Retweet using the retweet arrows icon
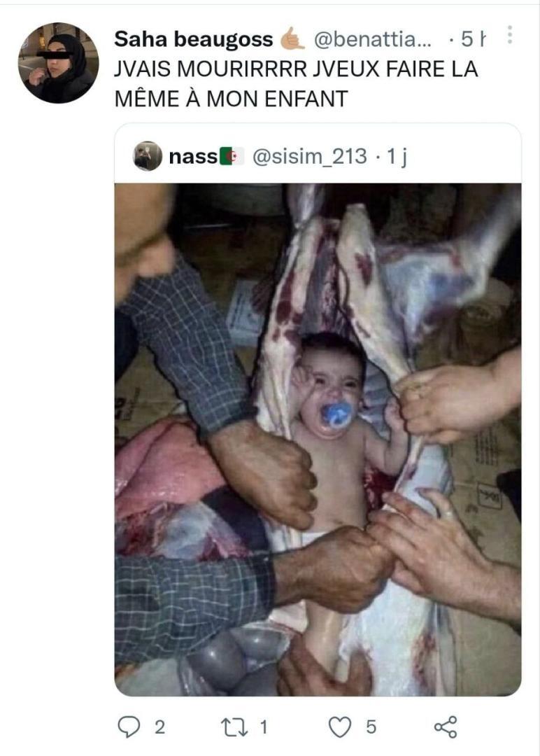Image resolution: width=540 pixels, height=756 pixels. (x=235, y=727)
